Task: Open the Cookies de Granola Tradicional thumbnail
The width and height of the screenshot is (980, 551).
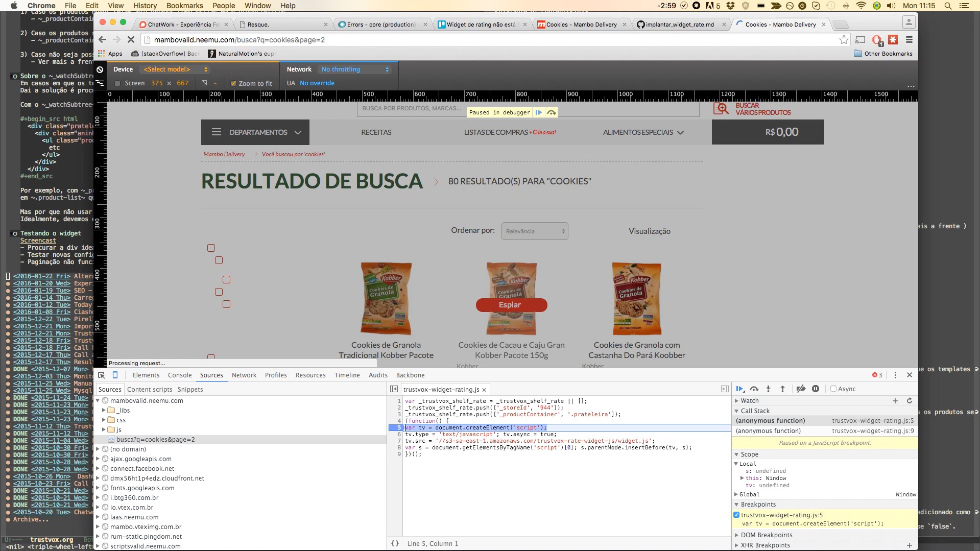Action: pyautogui.click(x=386, y=299)
